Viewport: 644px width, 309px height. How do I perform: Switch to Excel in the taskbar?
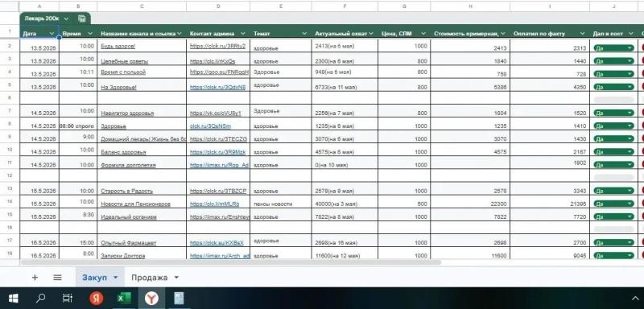[124, 299]
